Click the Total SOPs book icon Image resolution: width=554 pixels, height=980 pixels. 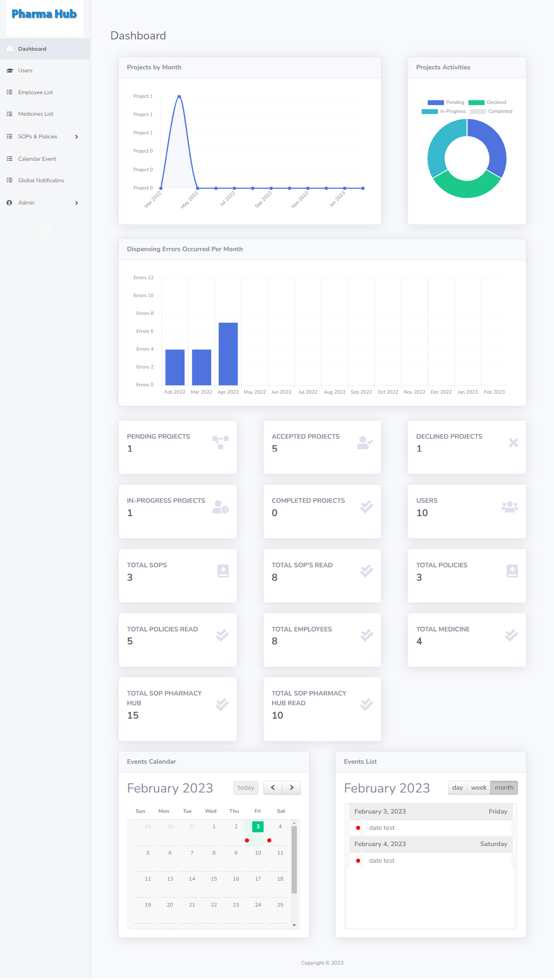click(x=223, y=571)
